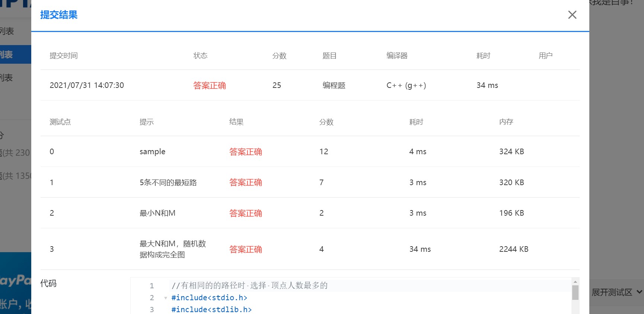Click 答案正确 result for test point 2
Viewport: 644px width, 314px height.
[246, 213]
